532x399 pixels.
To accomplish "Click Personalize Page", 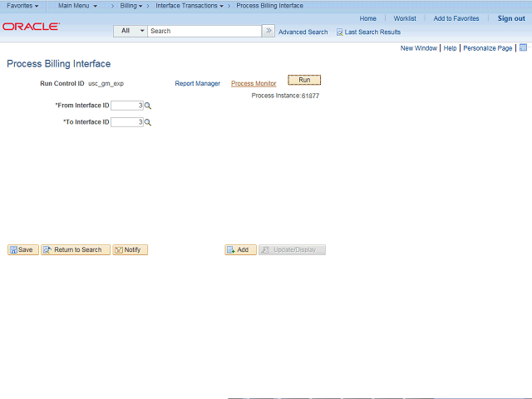I will pyautogui.click(x=488, y=48).
